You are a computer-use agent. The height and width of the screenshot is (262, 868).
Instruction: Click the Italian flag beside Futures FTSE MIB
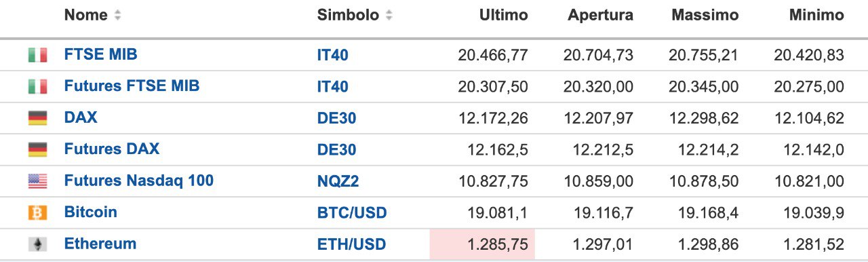37,87
